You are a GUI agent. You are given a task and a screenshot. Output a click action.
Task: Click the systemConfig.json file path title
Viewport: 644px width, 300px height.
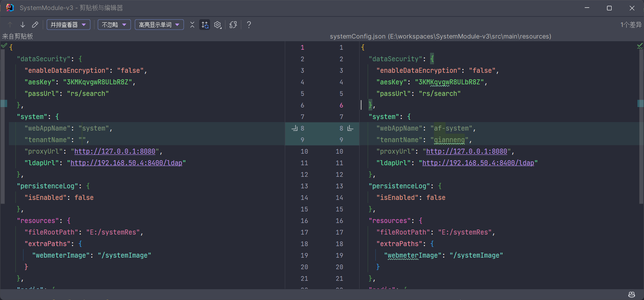click(441, 36)
